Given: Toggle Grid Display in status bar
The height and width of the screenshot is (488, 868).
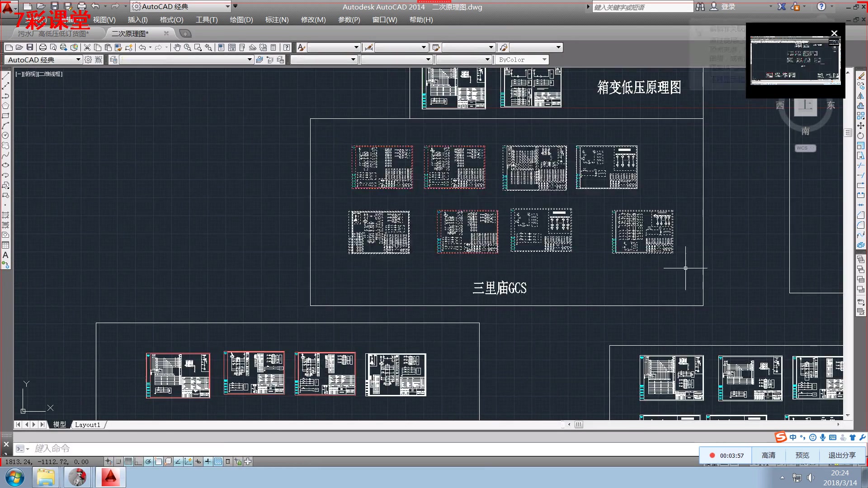Looking at the screenshot, I should coord(128,461).
